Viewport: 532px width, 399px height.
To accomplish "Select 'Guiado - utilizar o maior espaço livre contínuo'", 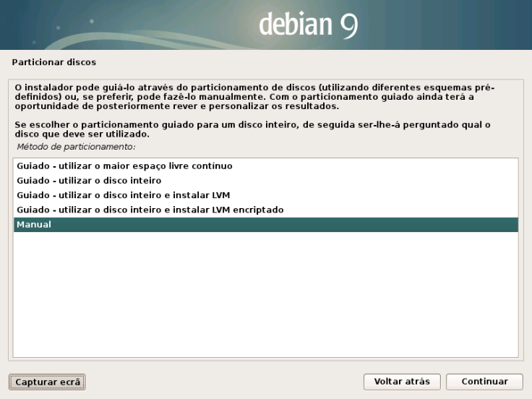I will click(x=124, y=166).
